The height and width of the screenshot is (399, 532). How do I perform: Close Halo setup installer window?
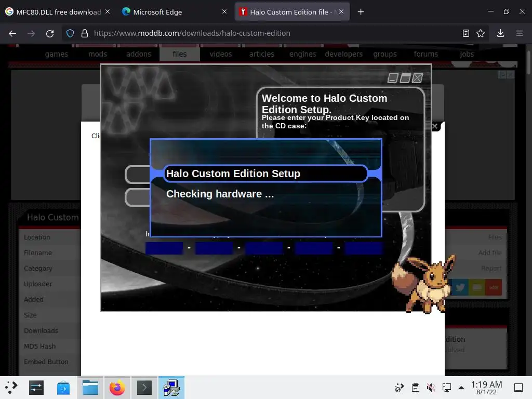[417, 78]
